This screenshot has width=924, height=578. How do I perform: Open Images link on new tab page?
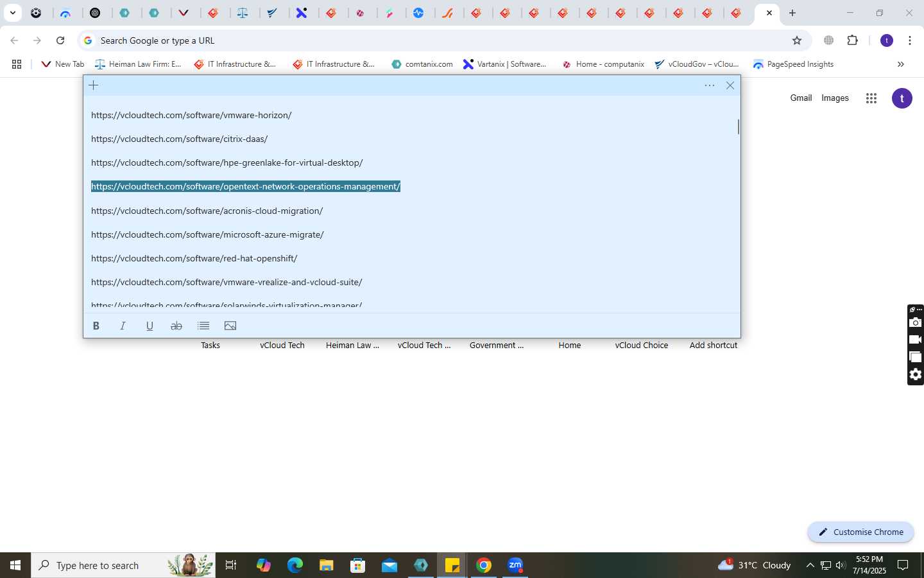coord(835,98)
